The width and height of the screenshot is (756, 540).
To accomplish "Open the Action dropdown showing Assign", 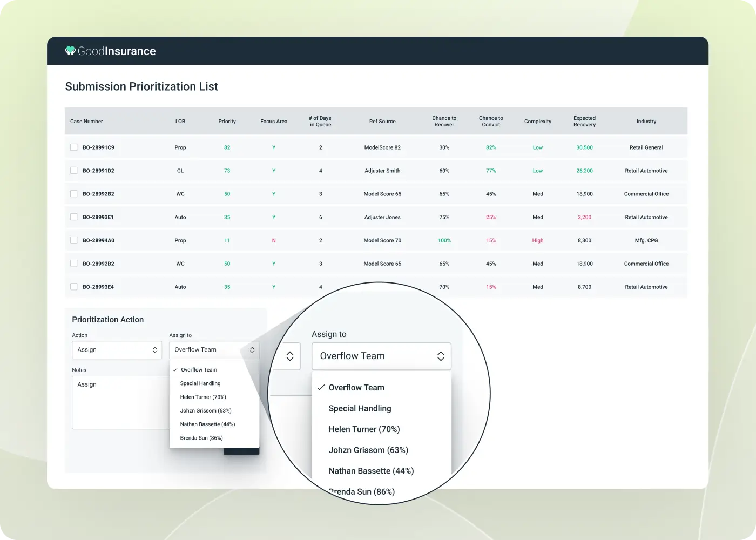I will pyautogui.click(x=117, y=350).
